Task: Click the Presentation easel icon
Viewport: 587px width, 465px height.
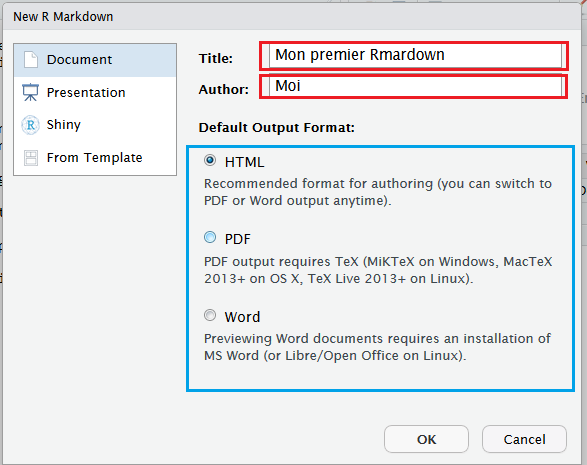Action: (30, 92)
